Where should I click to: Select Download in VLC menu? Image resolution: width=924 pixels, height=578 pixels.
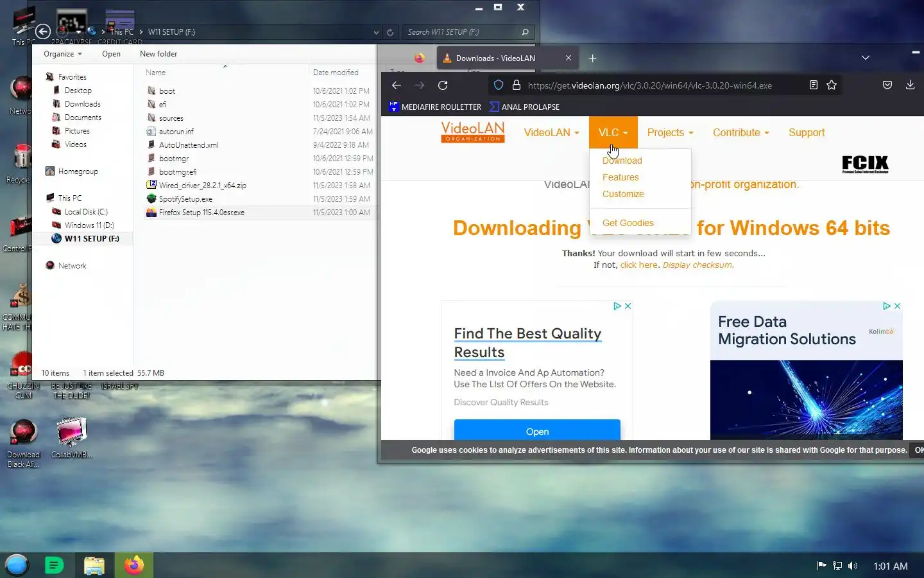(x=622, y=161)
